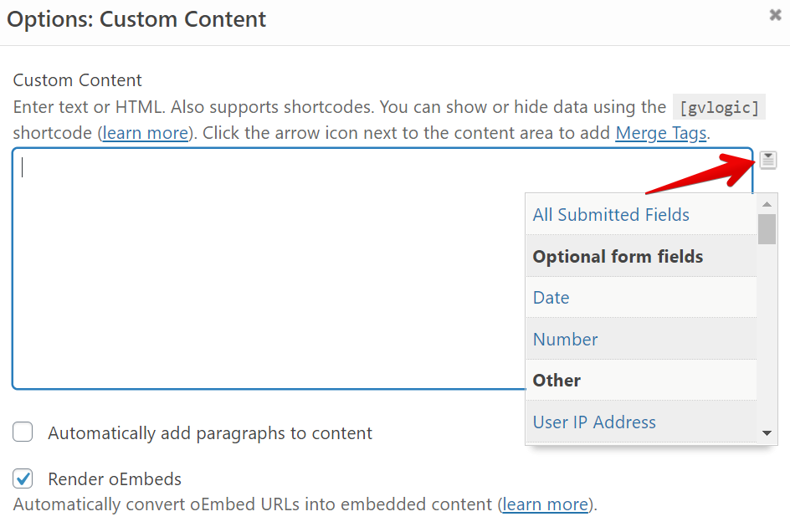
Task: Click the merge tag list scrollbar thumb
Action: click(x=767, y=228)
